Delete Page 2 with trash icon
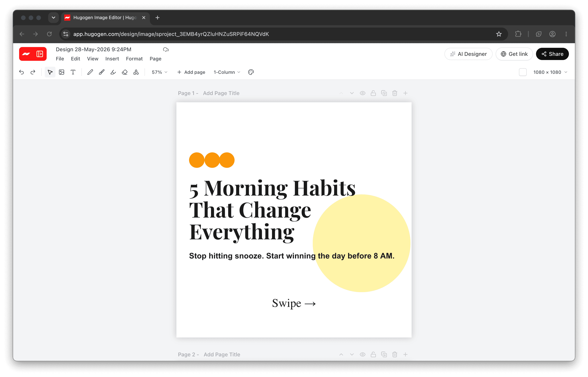 (x=395, y=354)
